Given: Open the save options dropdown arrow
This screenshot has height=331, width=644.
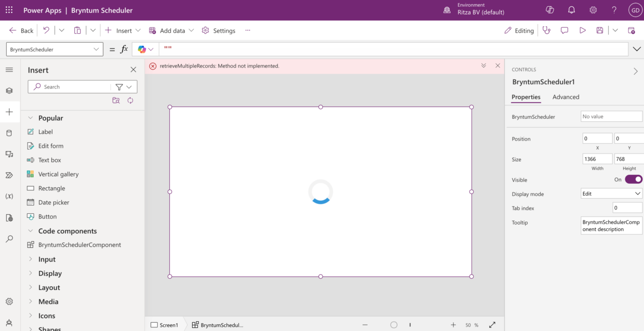Looking at the screenshot, I should [x=615, y=31].
